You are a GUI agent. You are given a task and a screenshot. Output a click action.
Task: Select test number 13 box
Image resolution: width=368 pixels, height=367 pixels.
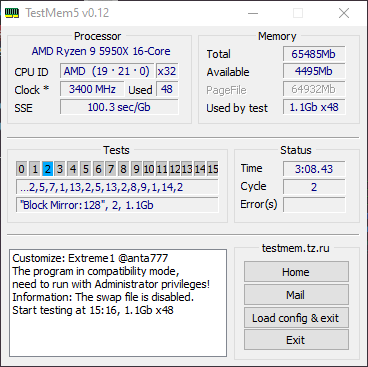tap(187, 169)
